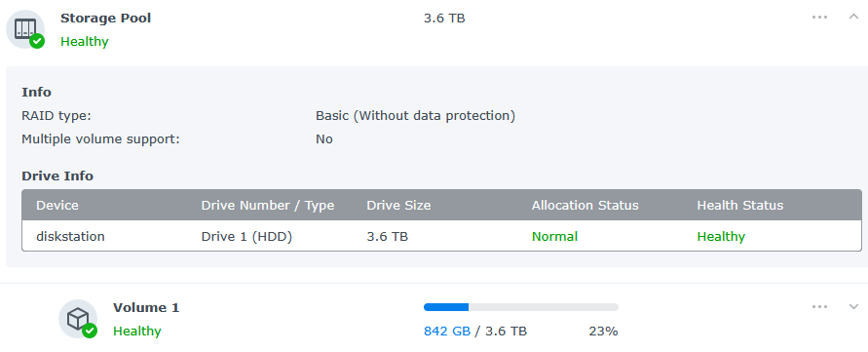Click the drive's Healthy status in the table
Image resolution: width=868 pixels, height=352 pixels.
click(721, 237)
